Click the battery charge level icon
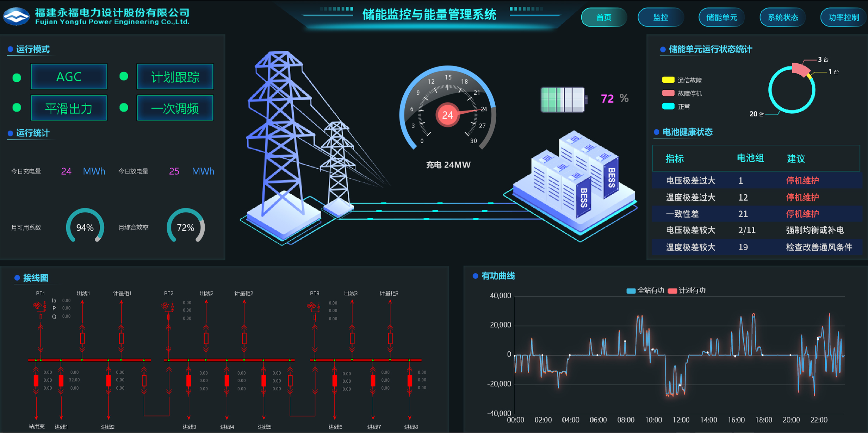868x433 pixels. (x=563, y=100)
